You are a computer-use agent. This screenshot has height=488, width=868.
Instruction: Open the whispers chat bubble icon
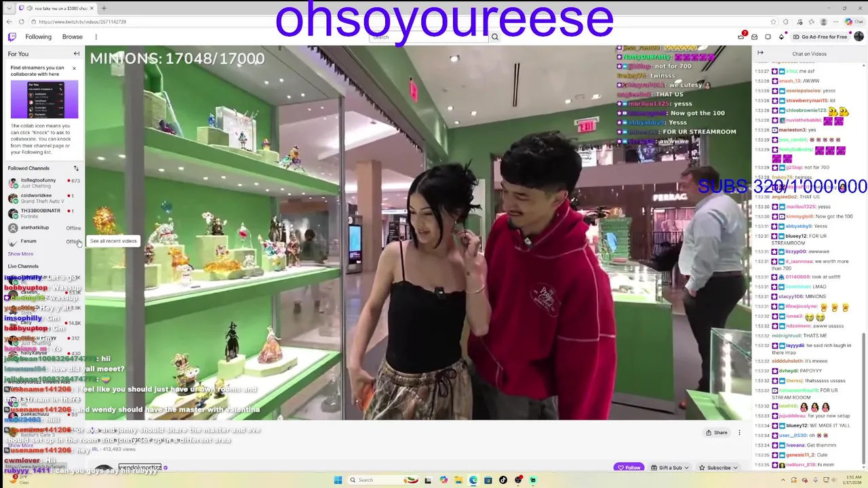coord(768,37)
